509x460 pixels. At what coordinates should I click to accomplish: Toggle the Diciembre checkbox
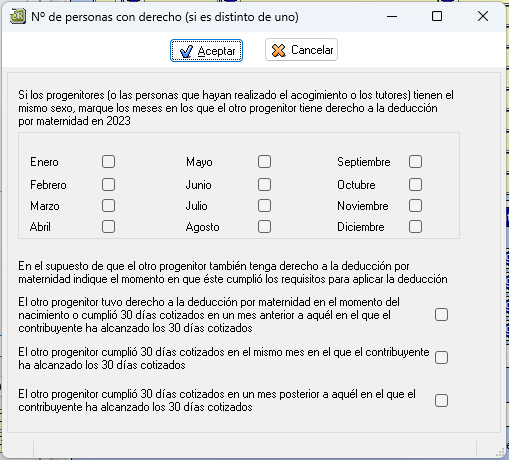[415, 227]
